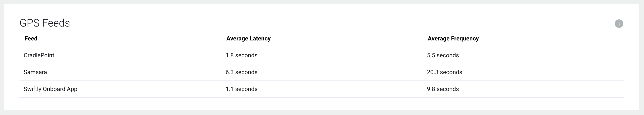Select the CradlePoint feed name

(39, 55)
